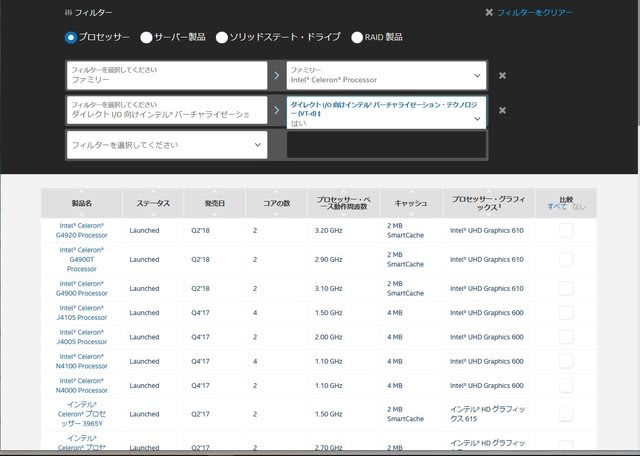Viewport: 640px width, 456px height.
Task: Remove the VT-d filter row with X
Action: (502, 110)
